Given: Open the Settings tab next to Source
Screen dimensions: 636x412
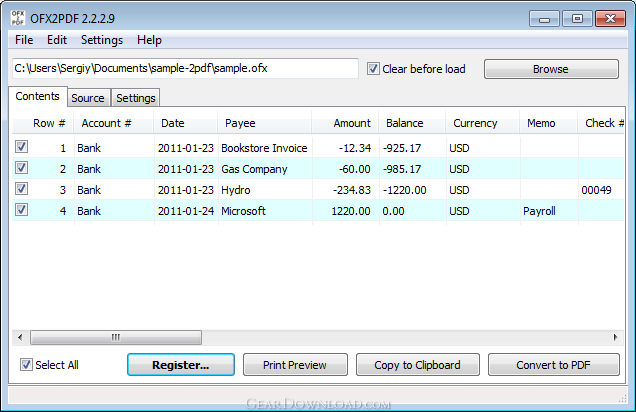Looking at the screenshot, I should [135, 98].
